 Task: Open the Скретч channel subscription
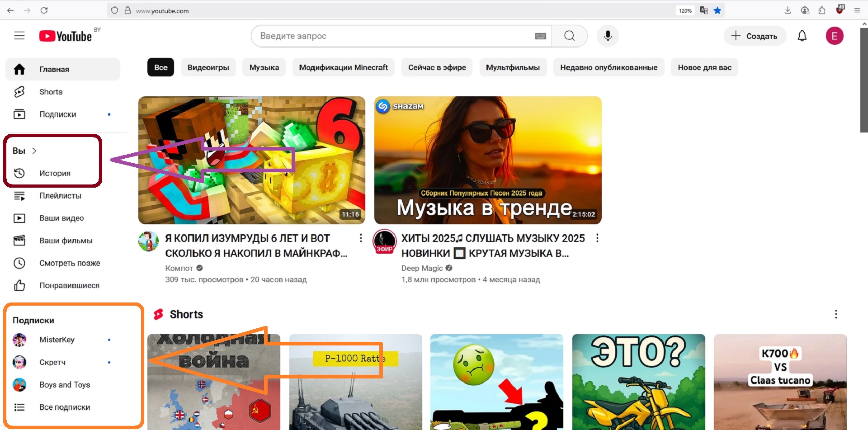(x=63, y=362)
